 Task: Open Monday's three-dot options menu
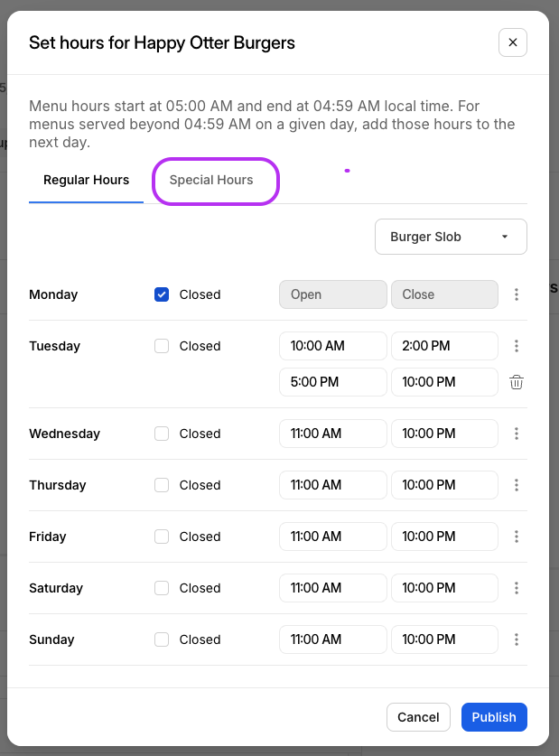click(517, 294)
